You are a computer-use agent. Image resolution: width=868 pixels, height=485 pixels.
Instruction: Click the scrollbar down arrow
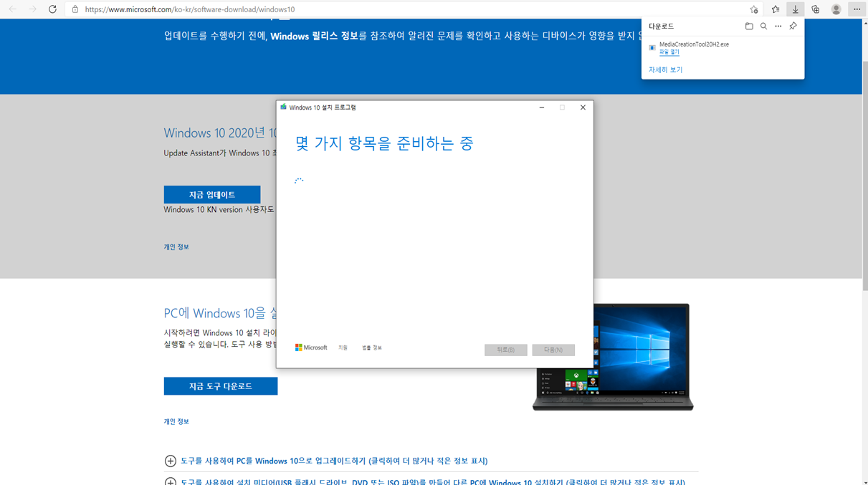(x=865, y=481)
